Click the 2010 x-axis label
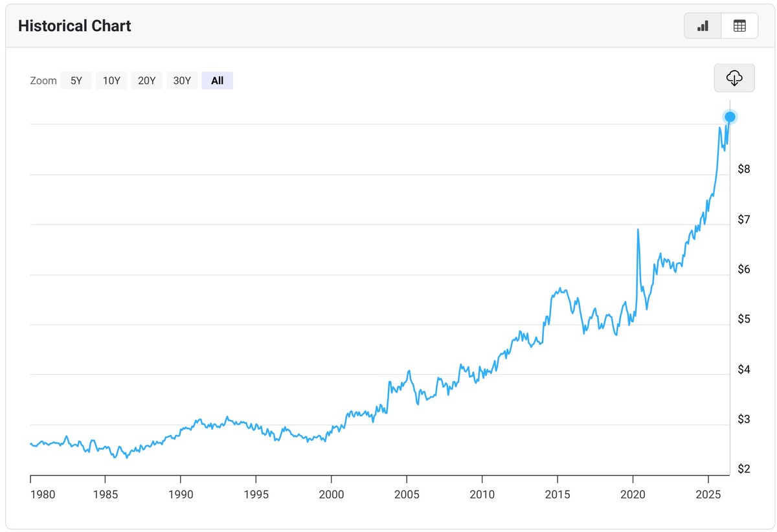This screenshot has width=777, height=532. tap(482, 495)
